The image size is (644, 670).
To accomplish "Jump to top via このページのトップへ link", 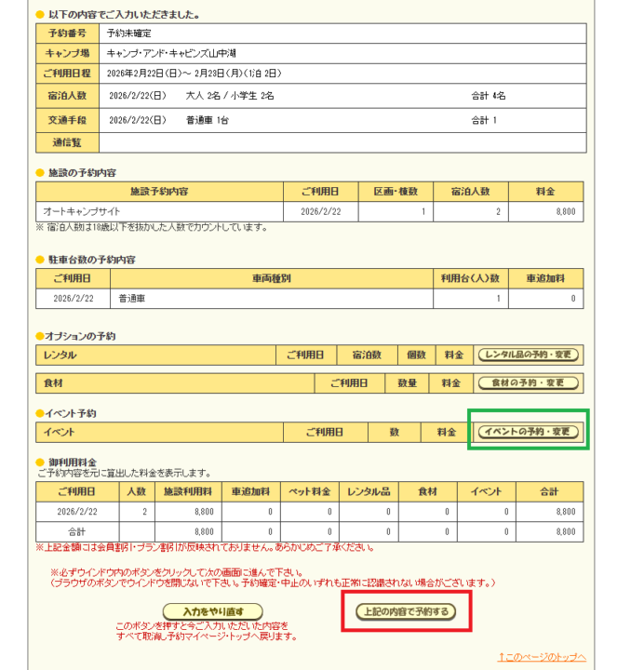I will coord(543,657).
